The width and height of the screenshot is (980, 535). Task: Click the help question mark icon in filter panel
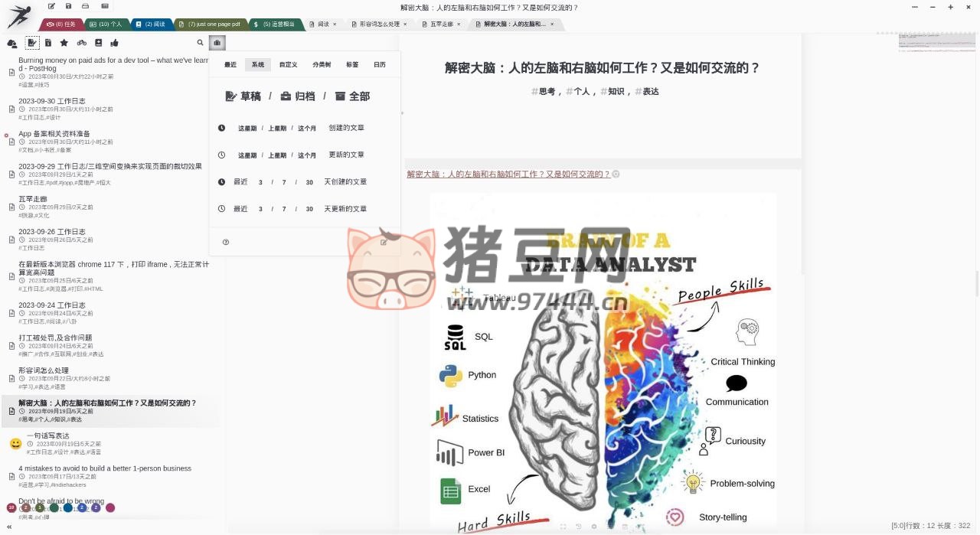pyautogui.click(x=226, y=242)
